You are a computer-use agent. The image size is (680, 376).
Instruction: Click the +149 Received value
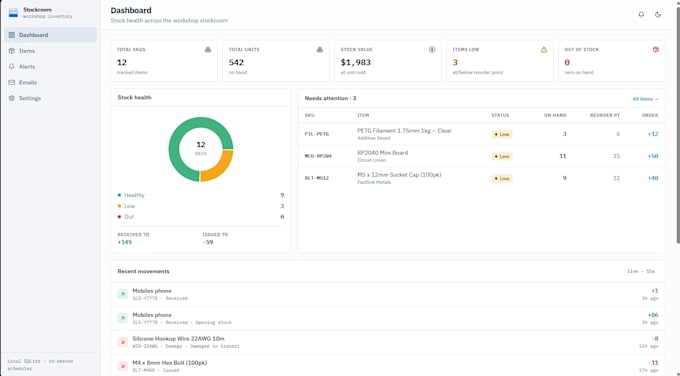pos(124,242)
